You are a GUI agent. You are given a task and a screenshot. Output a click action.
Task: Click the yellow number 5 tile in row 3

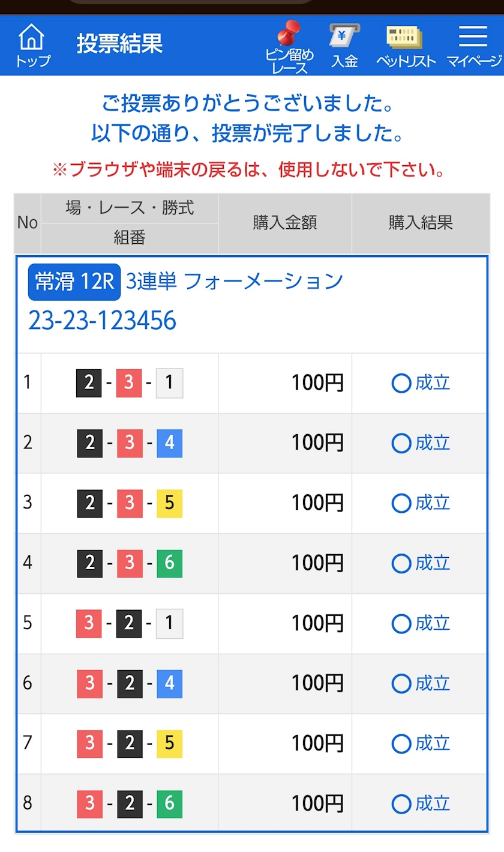click(x=169, y=503)
